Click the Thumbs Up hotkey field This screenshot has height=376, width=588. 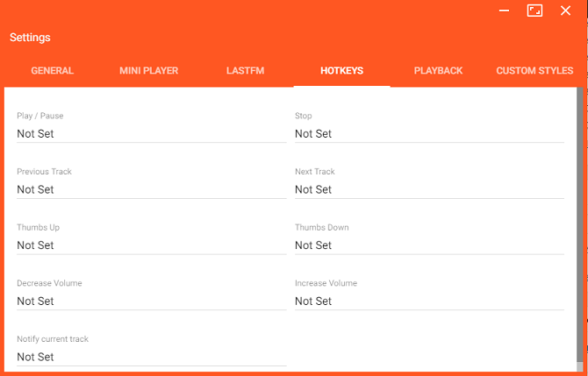point(151,245)
